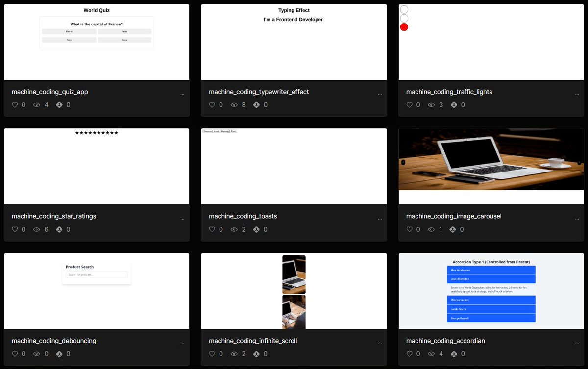Screen dimensions: 588x369
Task: Click fork icon on machine_coding_traffic_lights card
Action: (454, 105)
